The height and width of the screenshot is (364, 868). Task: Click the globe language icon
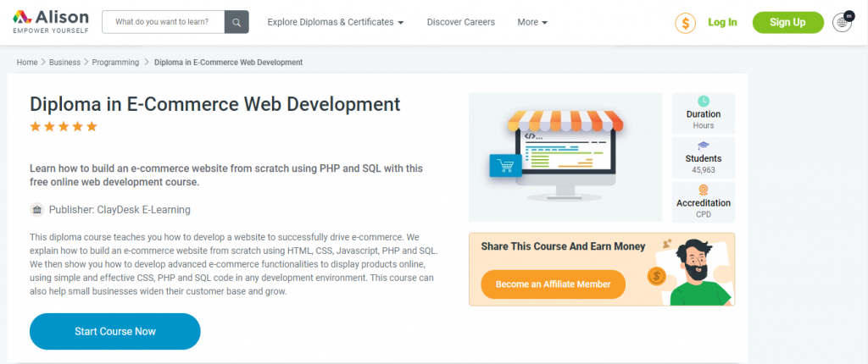click(x=843, y=22)
